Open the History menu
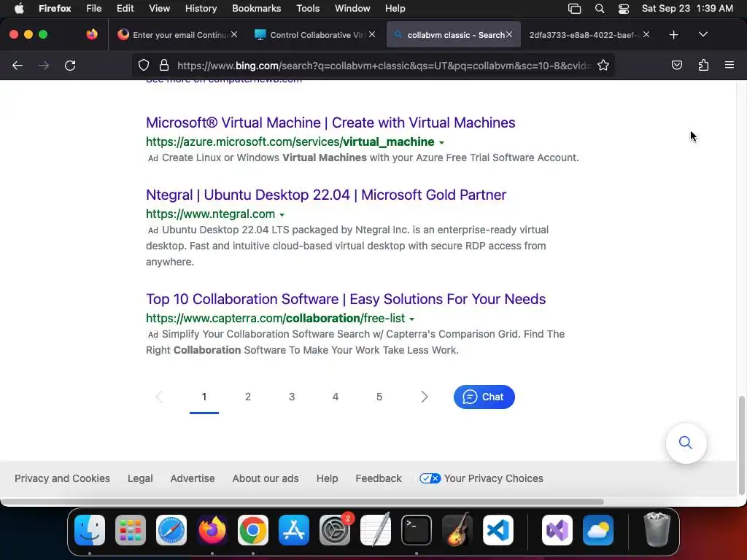The width and height of the screenshot is (747, 560). tap(201, 9)
